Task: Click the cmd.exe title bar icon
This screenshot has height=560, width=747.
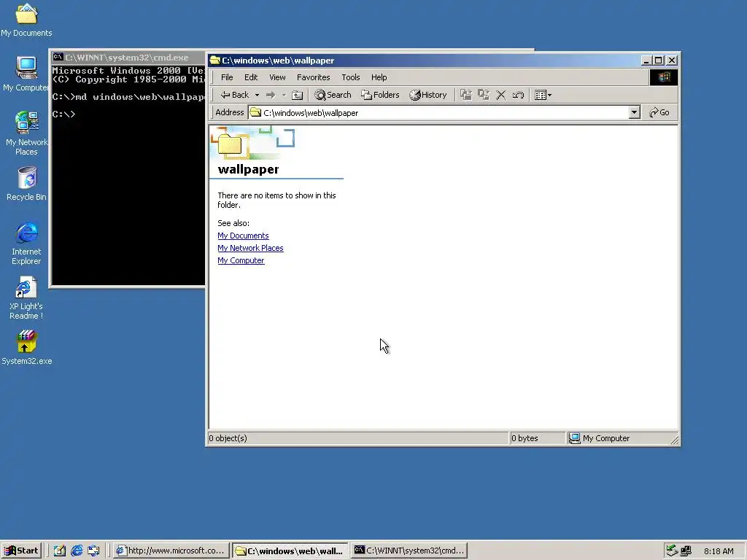Action: click(x=58, y=57)
